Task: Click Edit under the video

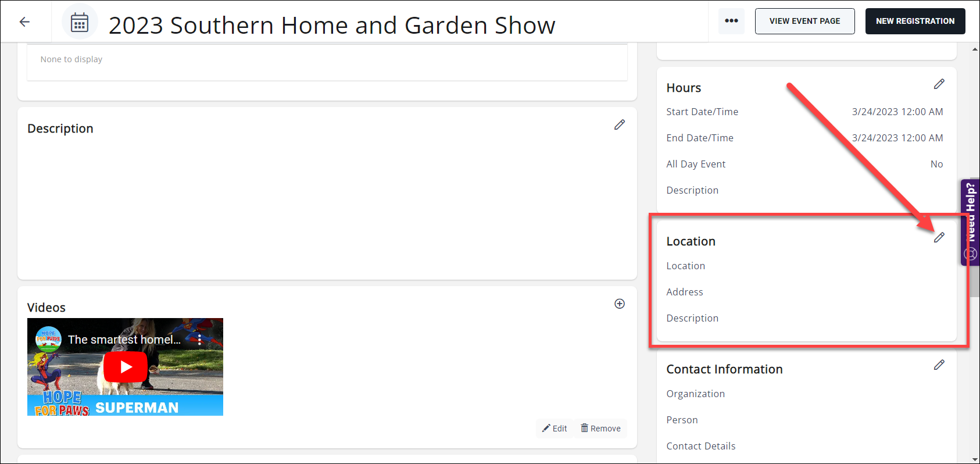Action: pyautogui.click(x=555, y=429)
